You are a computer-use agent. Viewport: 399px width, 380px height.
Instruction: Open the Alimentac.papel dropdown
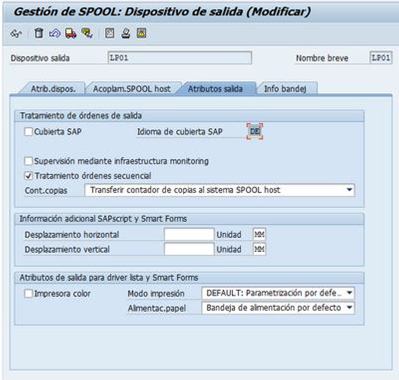pyautogui.click(x=278, y=308)
